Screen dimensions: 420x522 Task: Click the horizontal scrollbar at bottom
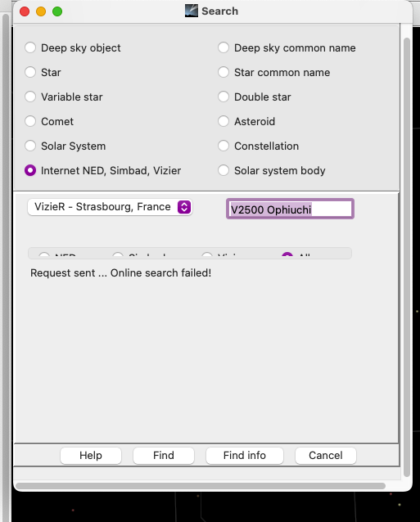(x=201, y=486)
